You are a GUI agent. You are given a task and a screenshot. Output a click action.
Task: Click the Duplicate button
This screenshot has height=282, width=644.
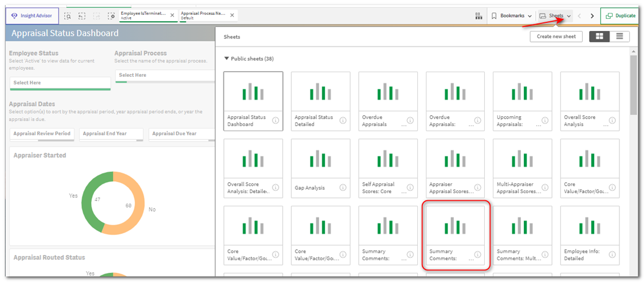click(620, 16)
